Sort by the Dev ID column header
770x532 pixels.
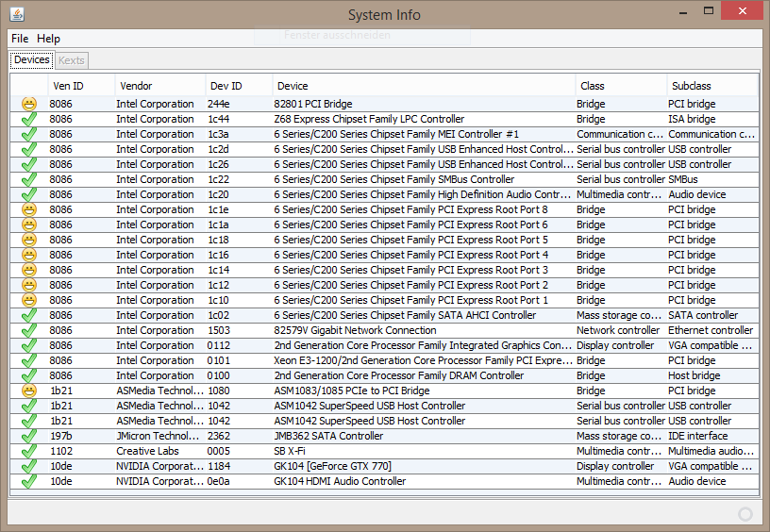(239, 86)
